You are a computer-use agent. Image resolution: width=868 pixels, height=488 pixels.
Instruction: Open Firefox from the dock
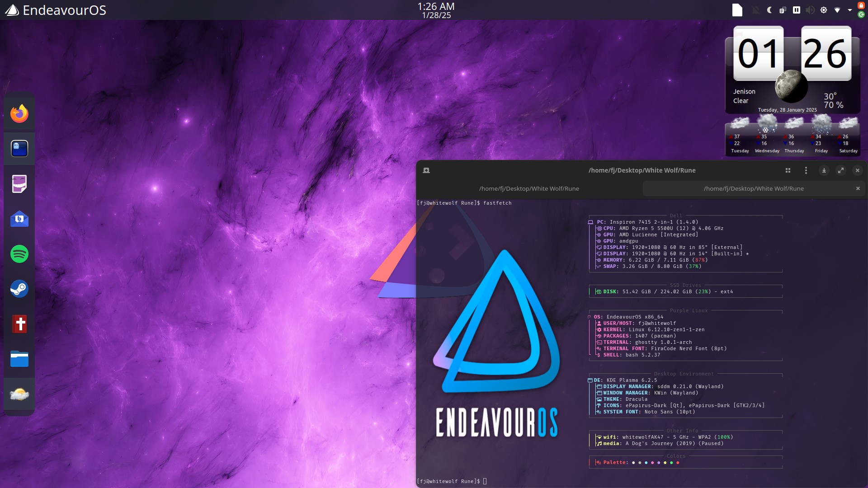(19, 113)
